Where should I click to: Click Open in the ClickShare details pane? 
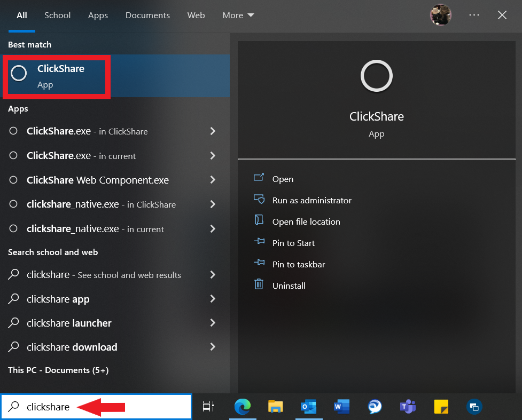click(x=283, y=179)
